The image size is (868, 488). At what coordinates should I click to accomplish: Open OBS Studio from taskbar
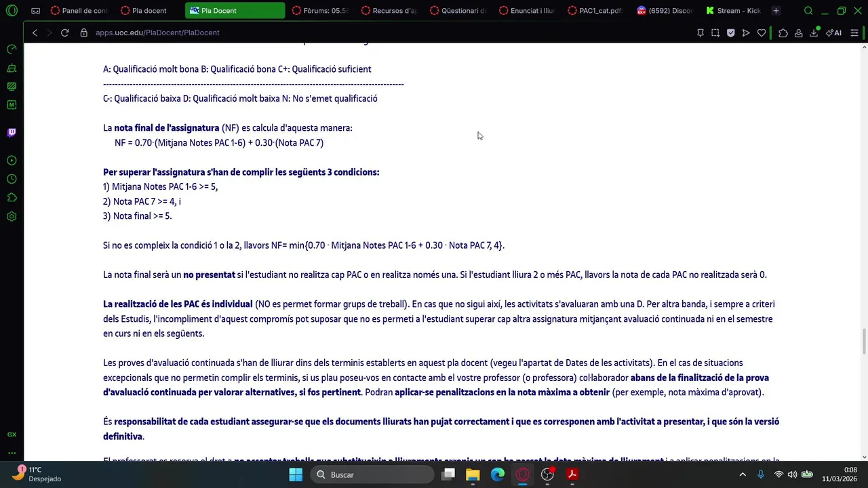pos(547,474)
